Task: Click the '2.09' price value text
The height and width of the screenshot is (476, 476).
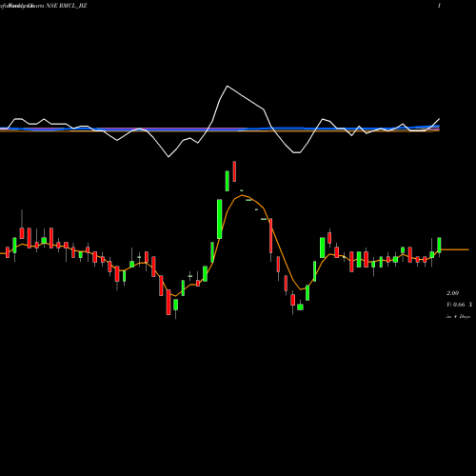Action: point(452,293)
